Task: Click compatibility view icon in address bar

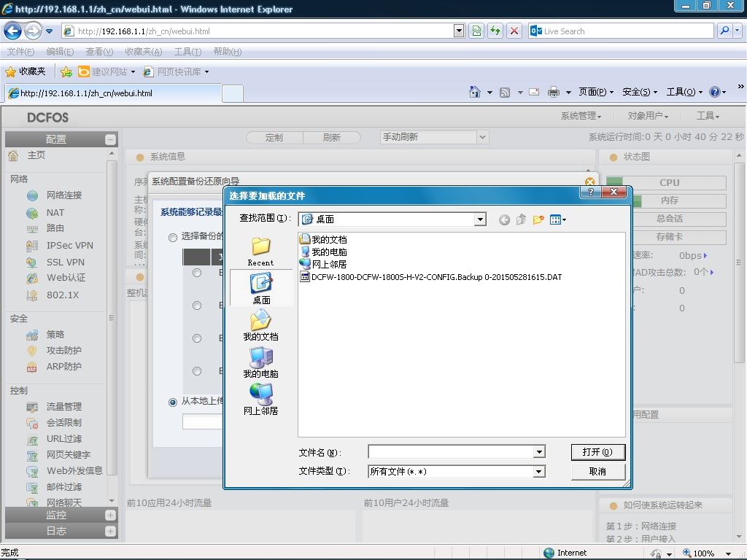Action: tap(476, 31)
